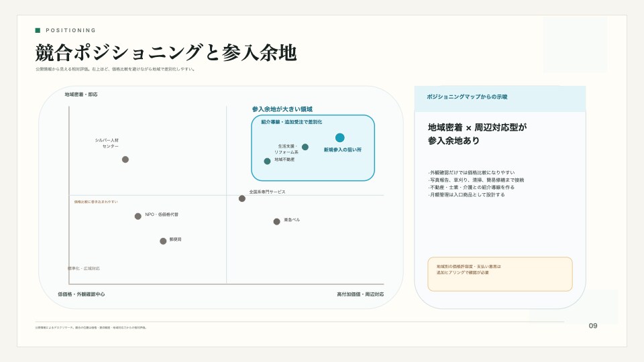Click the axis label '高付加価値・周辺対応'
This screenshot has width=644, height=362.
[x=360, y=294]
